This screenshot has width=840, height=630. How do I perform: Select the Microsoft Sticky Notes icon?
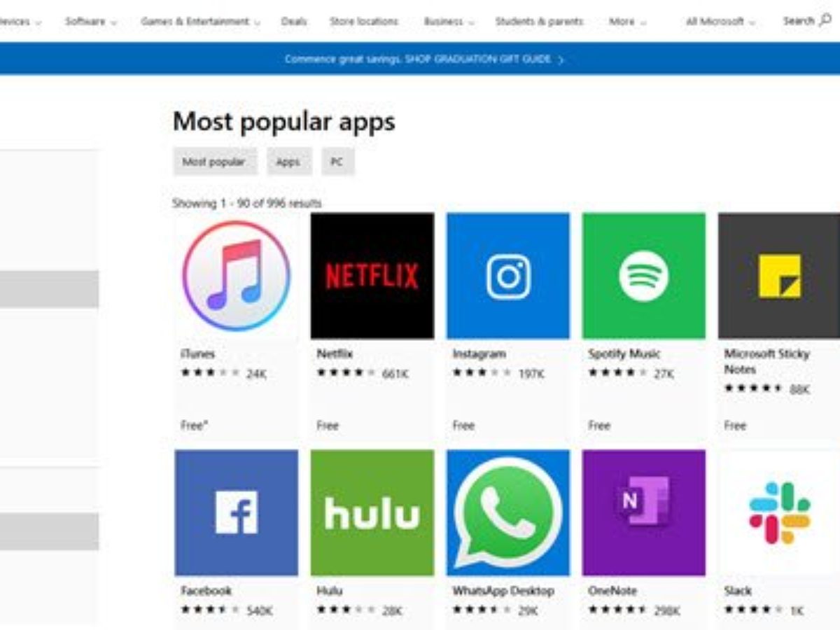(779, 276)
